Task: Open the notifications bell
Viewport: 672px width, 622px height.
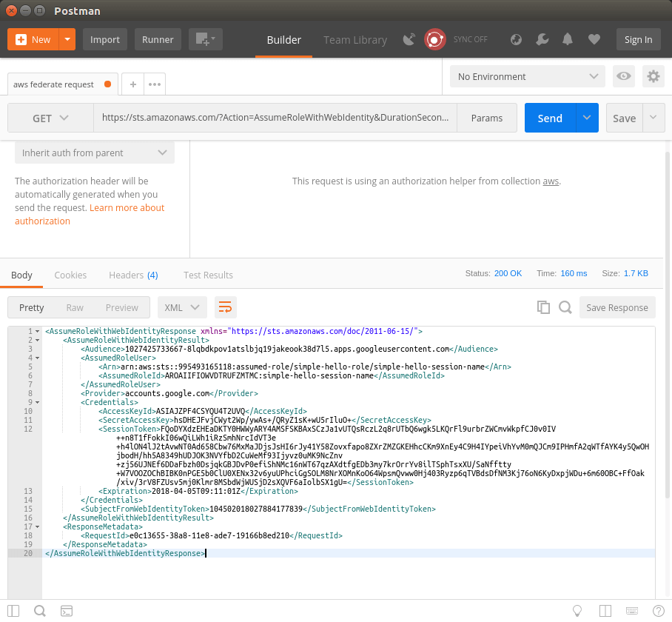Action: [568, 39]
